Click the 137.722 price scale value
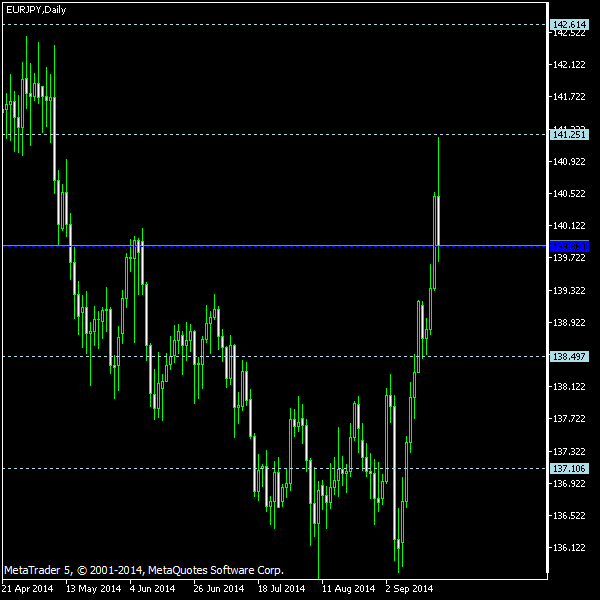Viewport: 600px width, 600px height. tap(569, 419)
